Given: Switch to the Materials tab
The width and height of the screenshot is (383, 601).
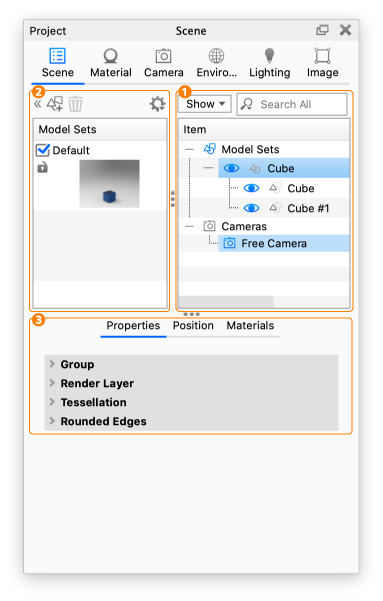Looking at the screenshot, I should click(x=250, y=325).
